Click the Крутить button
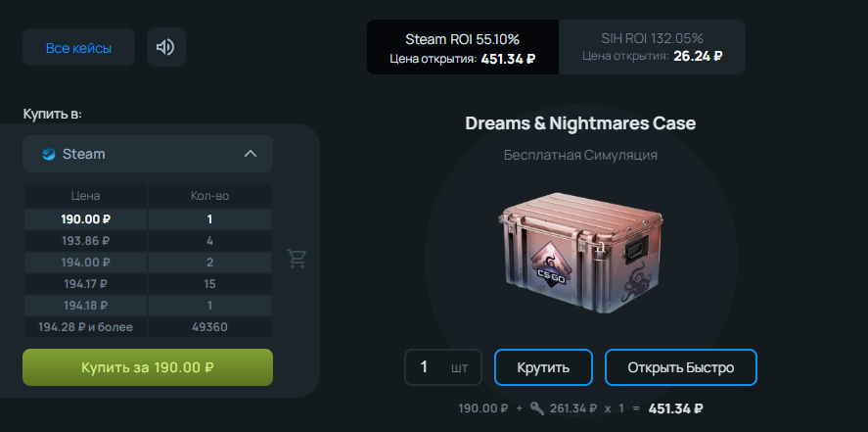868x432 pixels. (543, 367)
